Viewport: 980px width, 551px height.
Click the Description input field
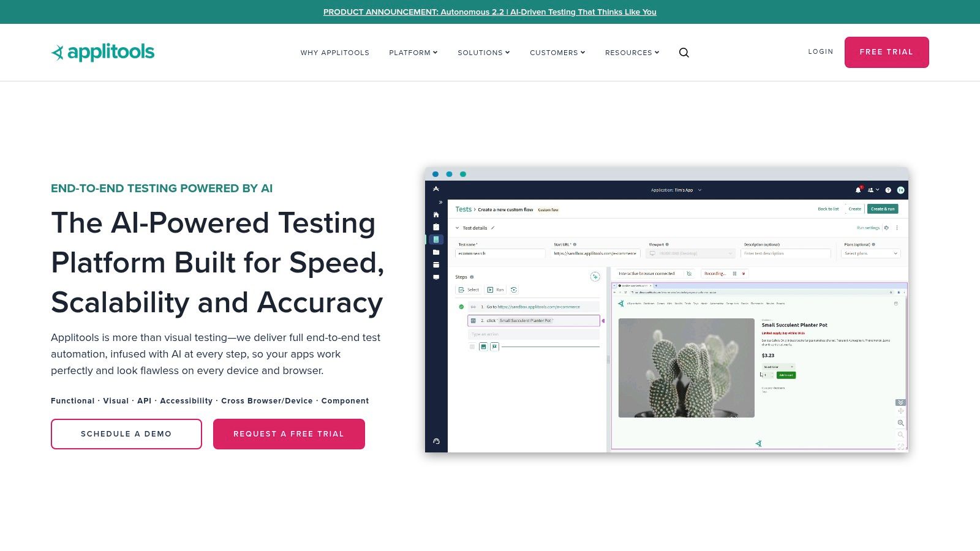tap(786, 253)
